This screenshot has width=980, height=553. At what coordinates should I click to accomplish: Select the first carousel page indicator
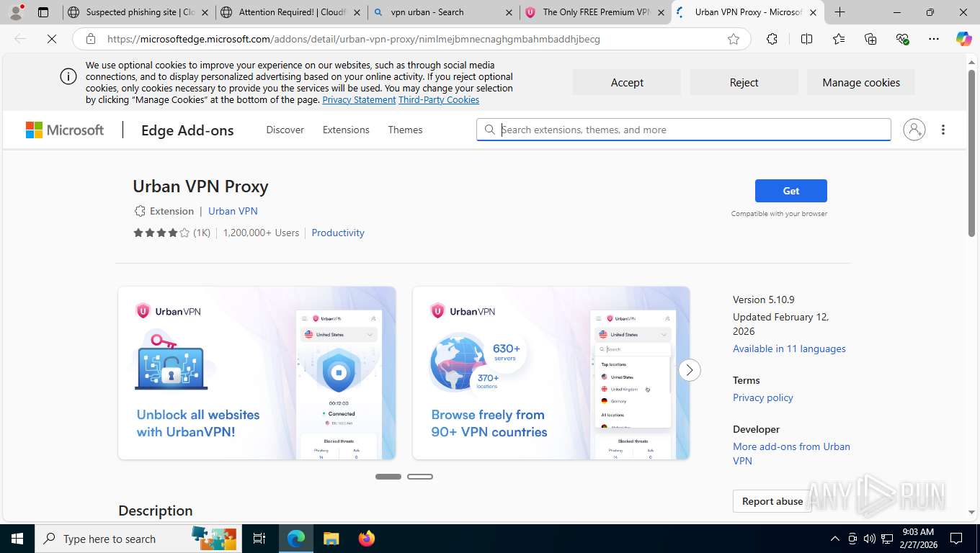(x=388, y=477)
